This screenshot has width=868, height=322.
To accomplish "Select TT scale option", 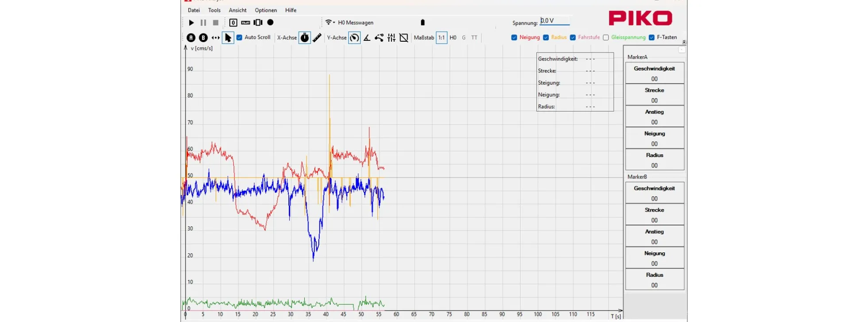I will point(474,38).
